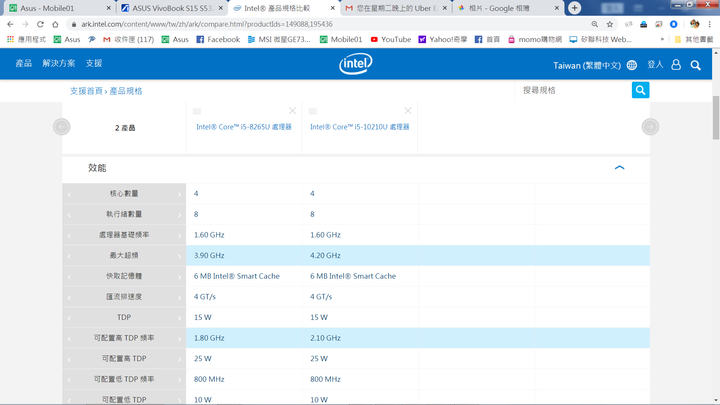Screen dimensions: 720x405
Task: Open Facebook bookmark
Action: pos(218,39)
